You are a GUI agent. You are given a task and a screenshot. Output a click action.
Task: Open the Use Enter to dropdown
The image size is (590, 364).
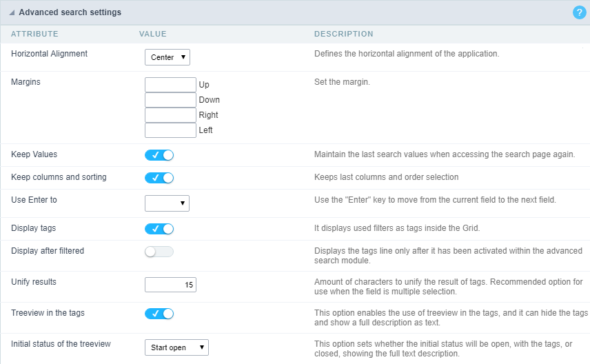pyautogui.click(x=167, y=203)
